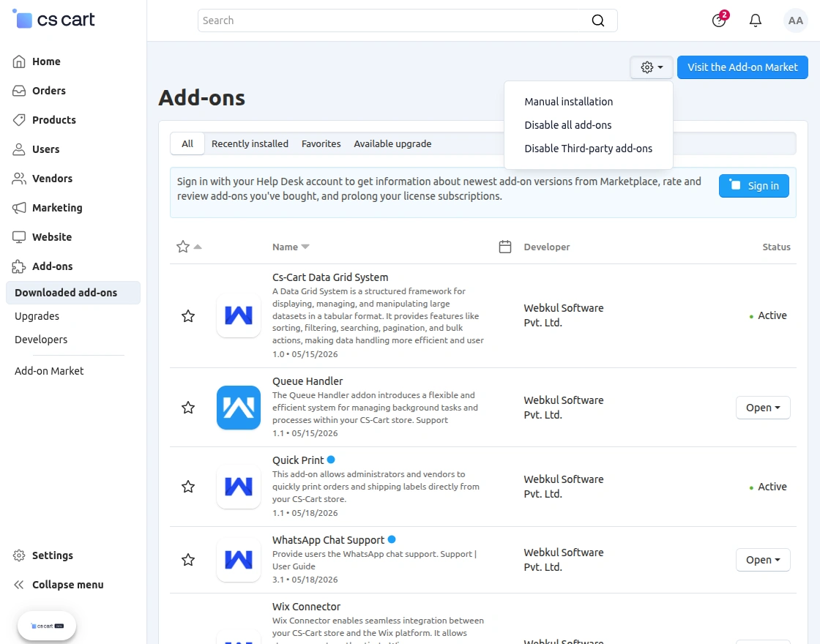
Task: Click the Developer column header
Action: coord(547,247)
